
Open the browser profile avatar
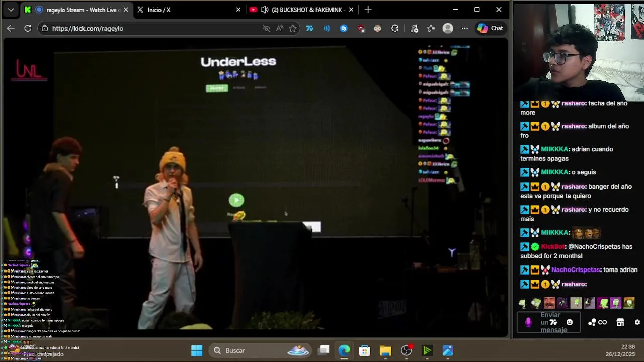(448, 28)
